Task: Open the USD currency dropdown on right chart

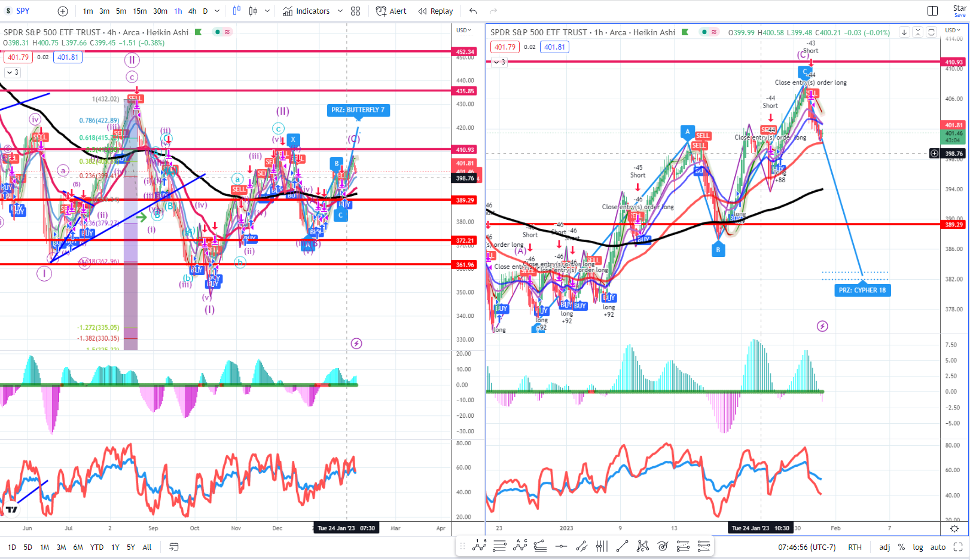Action: tap(952, 30)
